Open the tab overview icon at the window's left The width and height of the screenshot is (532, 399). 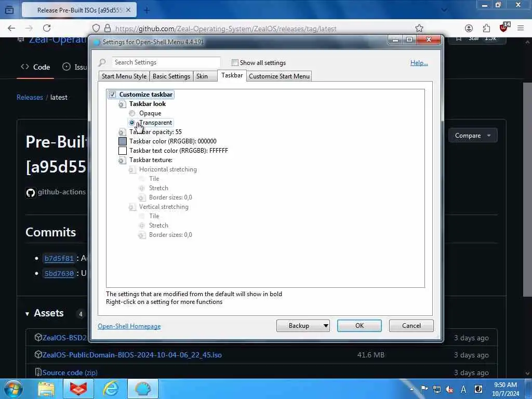[9, 10]
